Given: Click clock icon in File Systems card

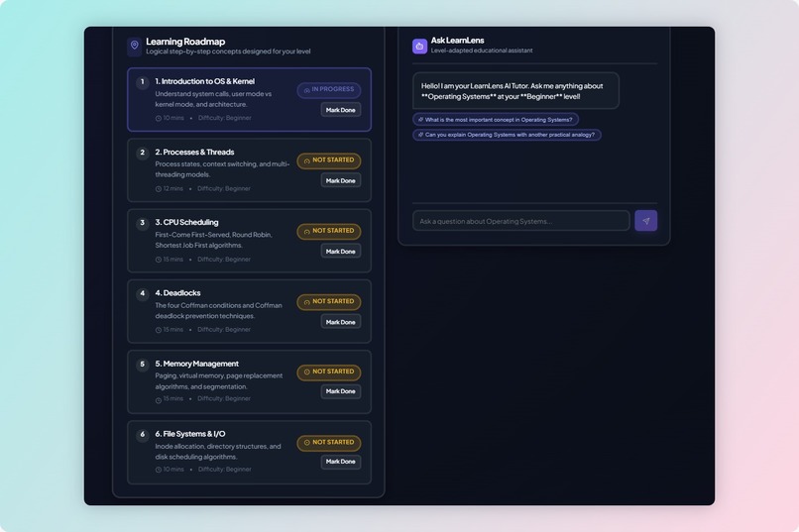Looking at the screenshot, I should coord(159,470).
